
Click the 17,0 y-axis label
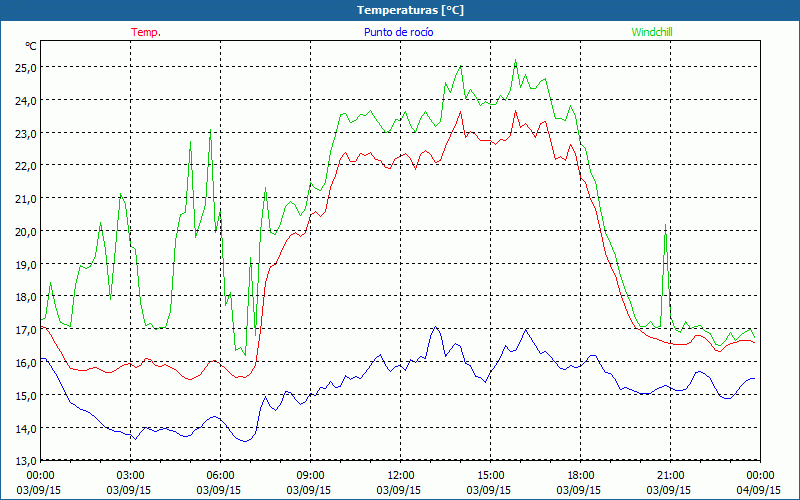click(x=23, y=329)
